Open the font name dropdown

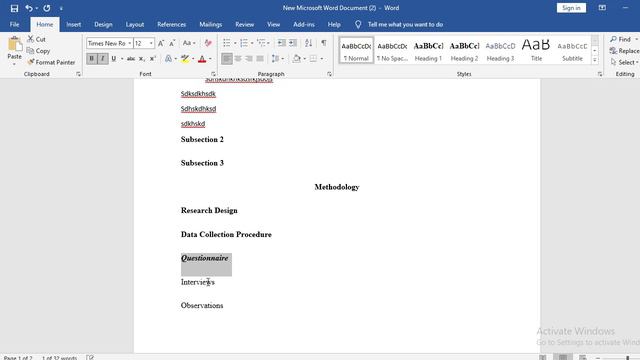coord(130,43)
